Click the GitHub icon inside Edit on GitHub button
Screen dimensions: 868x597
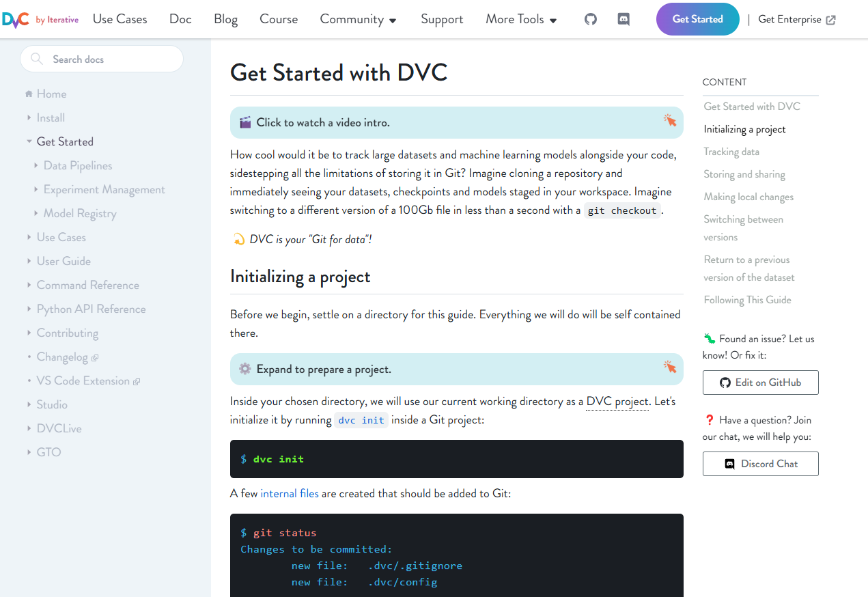725,383
